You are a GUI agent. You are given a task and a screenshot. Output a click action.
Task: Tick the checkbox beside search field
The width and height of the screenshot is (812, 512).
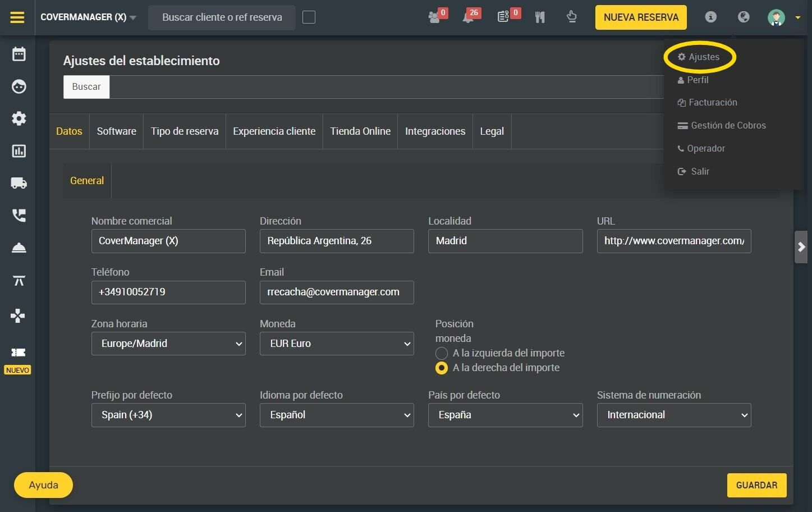pos(309,17)
